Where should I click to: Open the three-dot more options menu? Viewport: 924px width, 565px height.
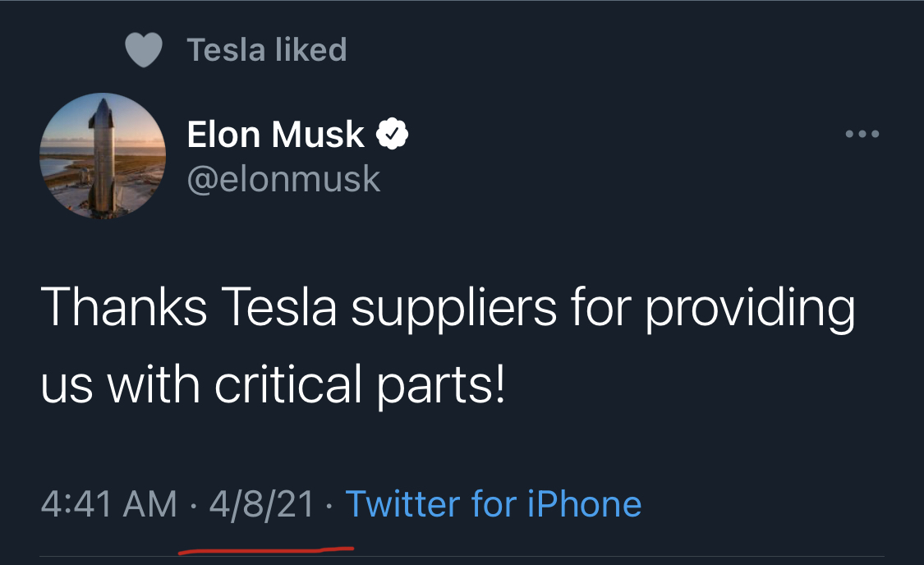[862, 134]
